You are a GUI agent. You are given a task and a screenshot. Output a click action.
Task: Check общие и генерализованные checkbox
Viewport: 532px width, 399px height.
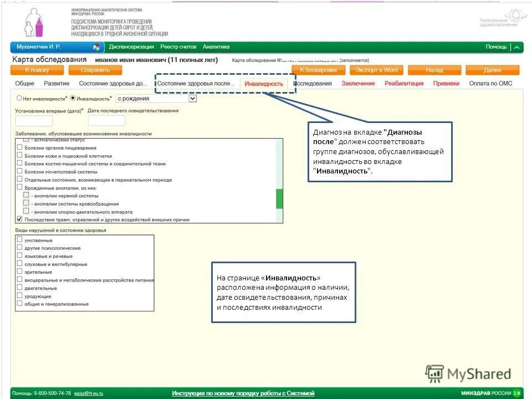[20, 303]
